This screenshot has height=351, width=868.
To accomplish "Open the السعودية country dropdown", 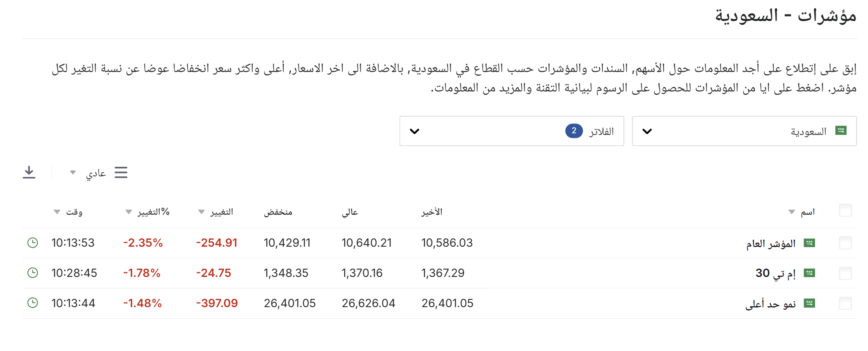I will (744, 131).
